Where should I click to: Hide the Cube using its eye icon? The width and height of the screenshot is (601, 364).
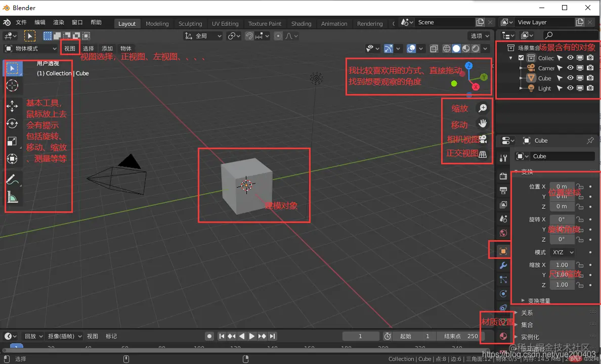point(570,78)
